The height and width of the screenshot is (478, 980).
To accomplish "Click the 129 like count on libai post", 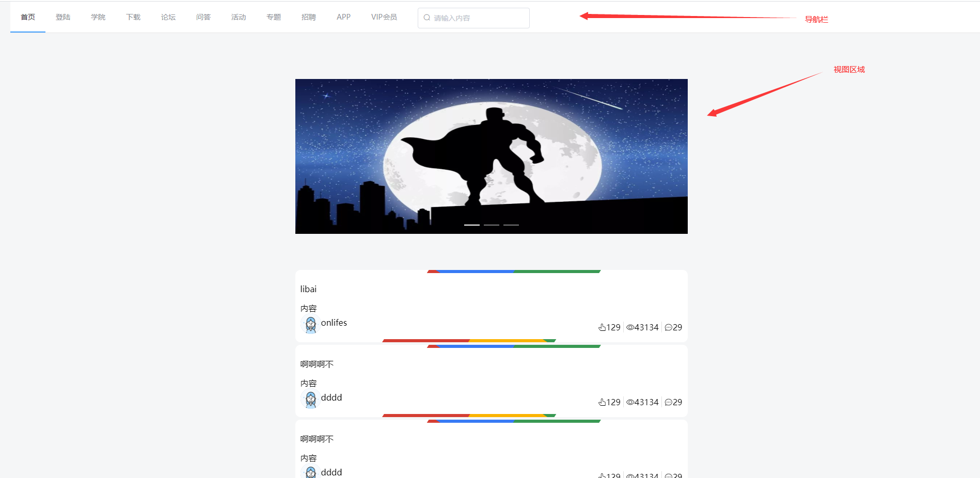I will (613, 327).
